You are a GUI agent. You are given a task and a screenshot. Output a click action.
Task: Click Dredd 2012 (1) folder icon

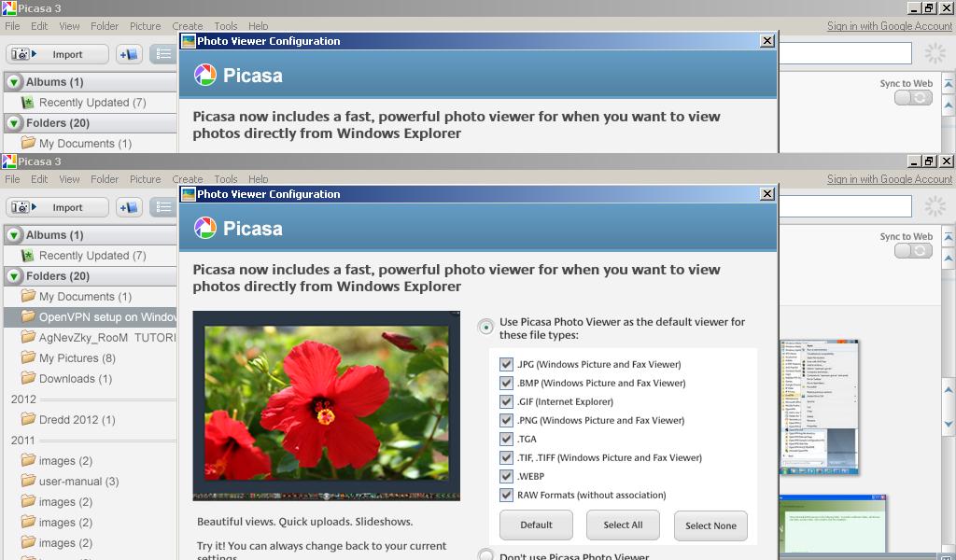coord(28,419)
